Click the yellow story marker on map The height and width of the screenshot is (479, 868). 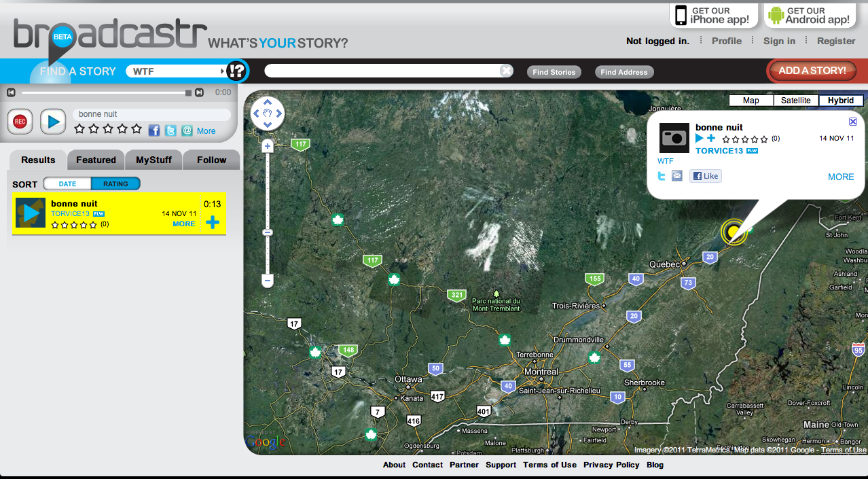point(734,232)
